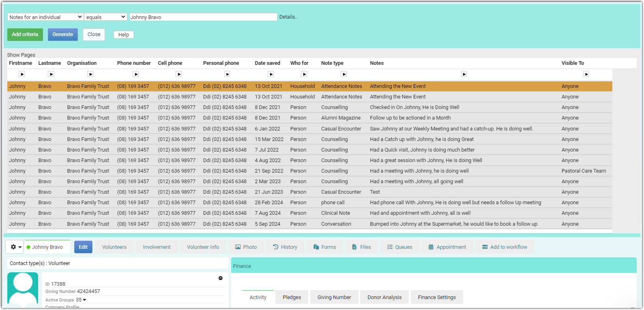This screenshot has height=310, width=644.
Task: Click the Help button
Action: pyautogui.click(x=124, y=35)
